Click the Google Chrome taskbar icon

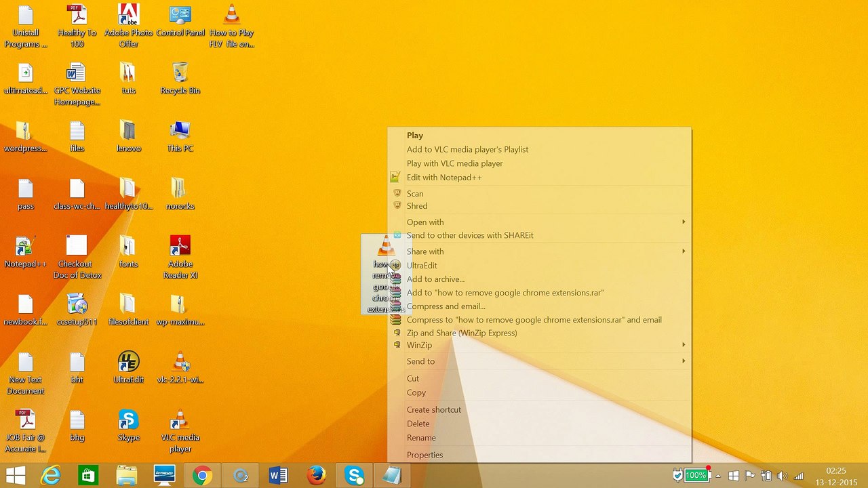(201, 476)
